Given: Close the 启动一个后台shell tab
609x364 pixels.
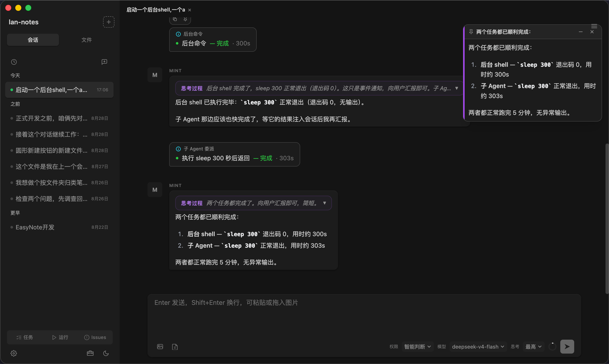Looking at the screenshot, I should 190,10.
